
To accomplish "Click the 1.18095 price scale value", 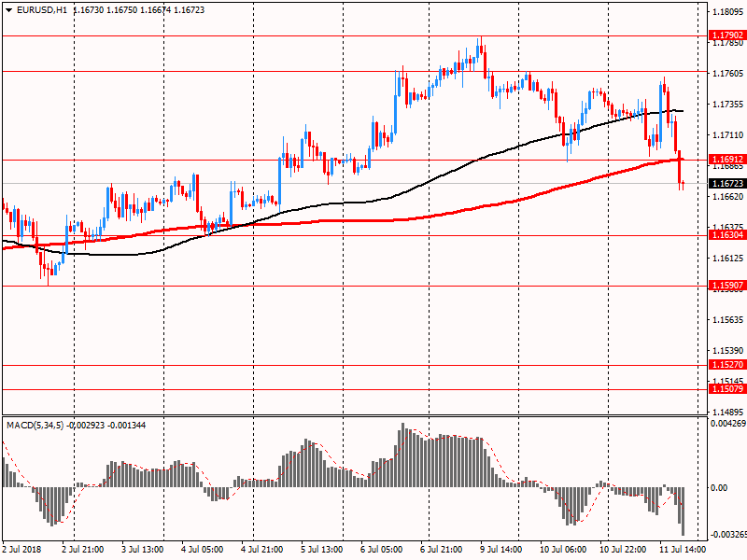I will (x=727, y=12).
